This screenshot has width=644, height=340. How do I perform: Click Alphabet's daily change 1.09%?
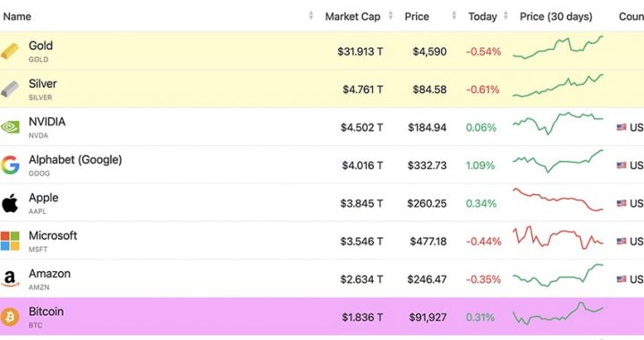480,166
